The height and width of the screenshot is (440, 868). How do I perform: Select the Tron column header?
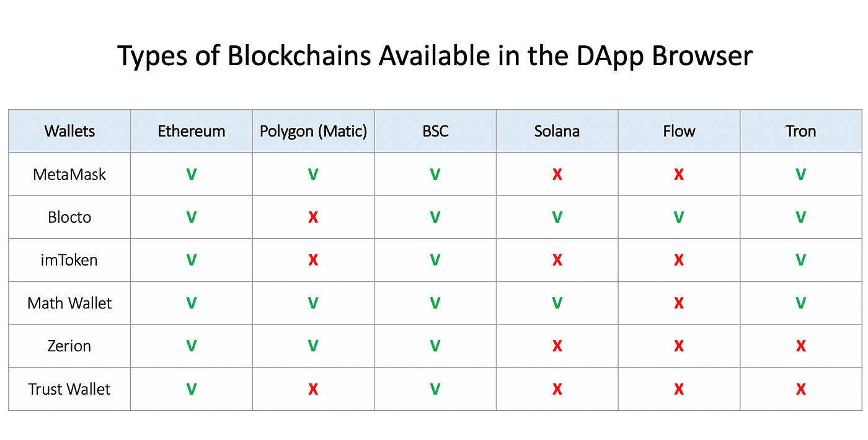pos(800,131)
